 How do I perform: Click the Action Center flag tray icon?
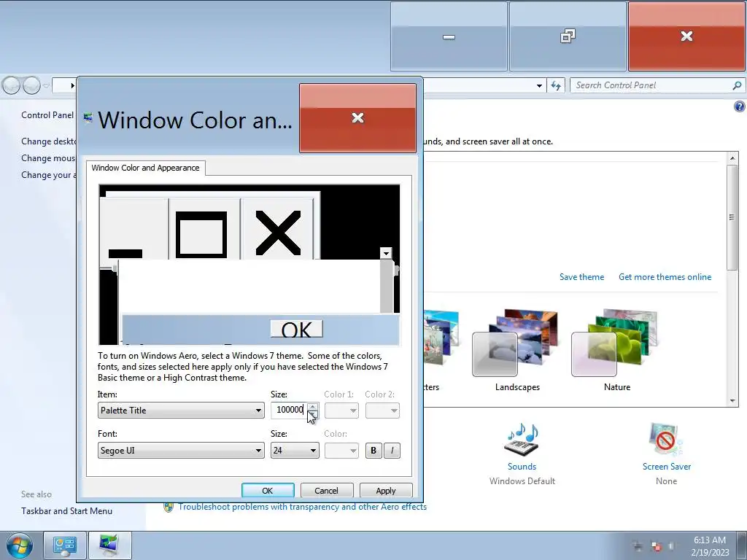point(656,546)
